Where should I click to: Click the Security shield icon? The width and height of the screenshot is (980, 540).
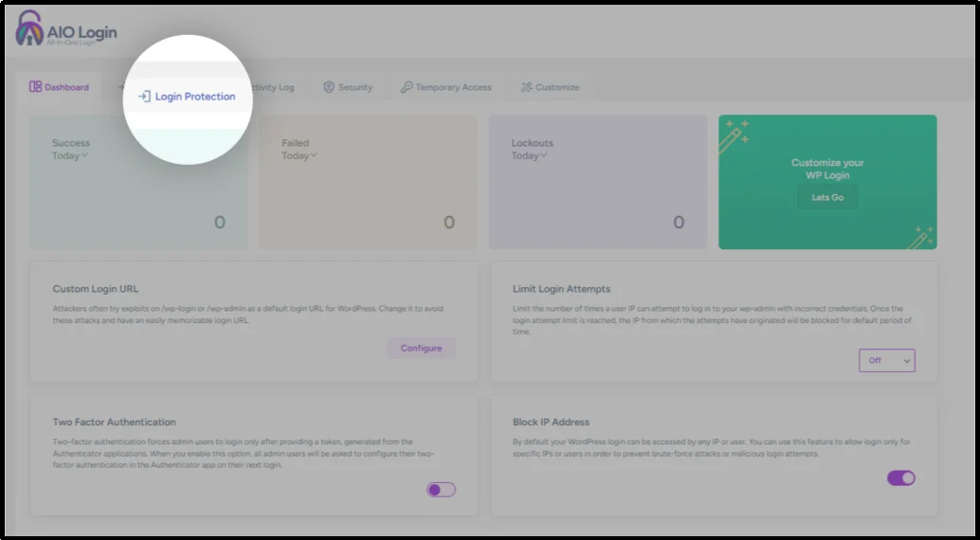click(x=329, y=87)
